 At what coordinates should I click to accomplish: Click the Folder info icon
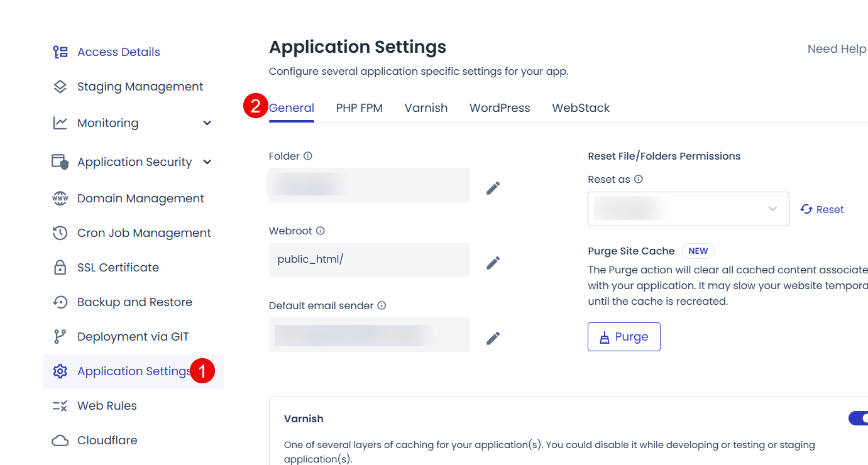pyautogui.click(x=308, y=156)
